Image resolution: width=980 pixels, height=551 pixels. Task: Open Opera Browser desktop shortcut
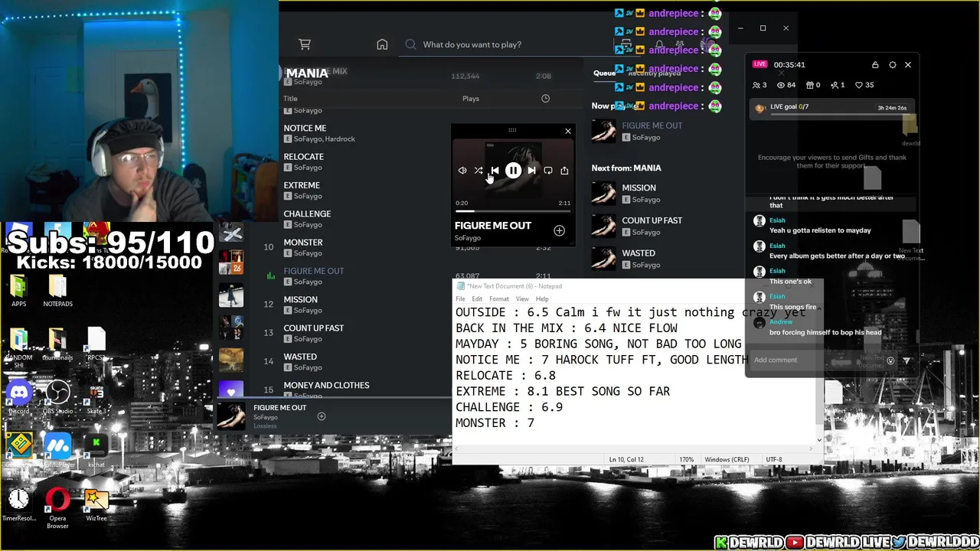[x=57, y=509]
